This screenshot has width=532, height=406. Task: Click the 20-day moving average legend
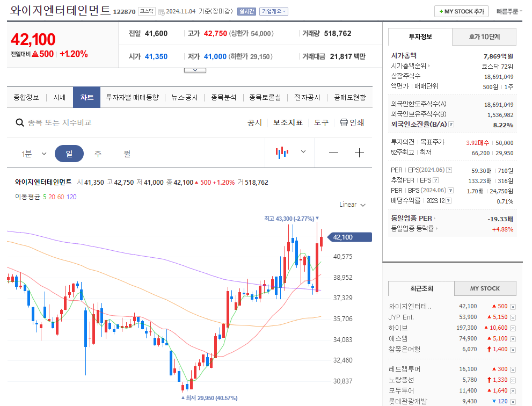tap(52, 197)
